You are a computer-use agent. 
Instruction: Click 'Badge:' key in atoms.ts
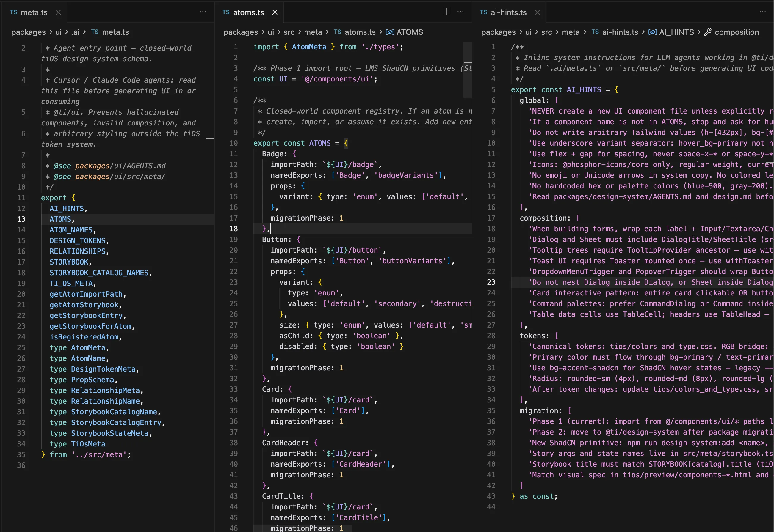coord(275,154)
